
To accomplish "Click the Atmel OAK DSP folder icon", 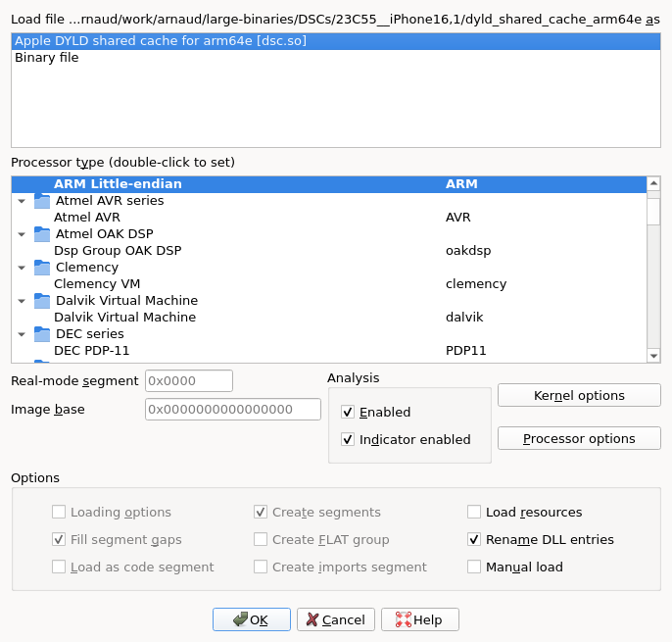I will [x=42, y=234].
